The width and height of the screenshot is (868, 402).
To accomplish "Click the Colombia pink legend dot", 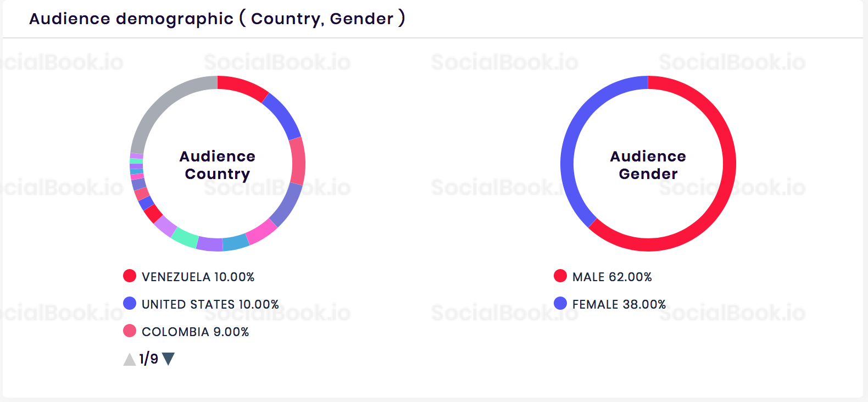I will click(130, 331).
